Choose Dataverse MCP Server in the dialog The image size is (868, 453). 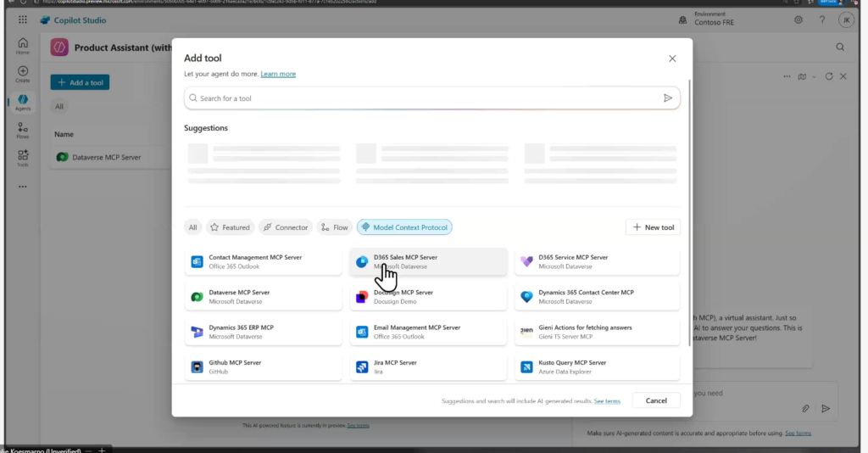(264, 297)
